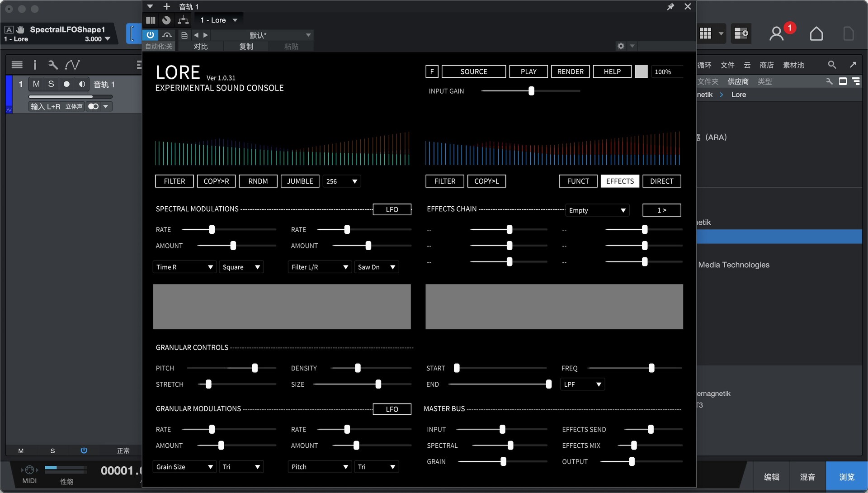The height and width of the screenshot is (493, 868).
Task: Arm record on track 音轨 1
Action: pos(66,84)
